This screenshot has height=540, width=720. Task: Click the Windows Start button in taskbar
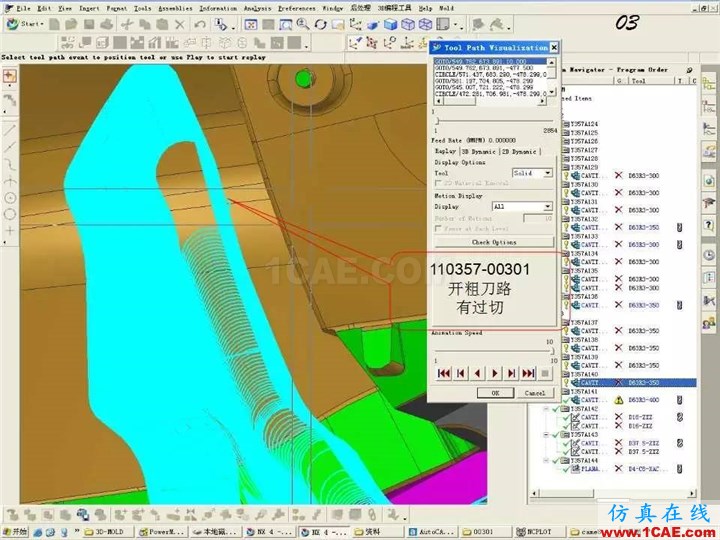coord(16,532)
